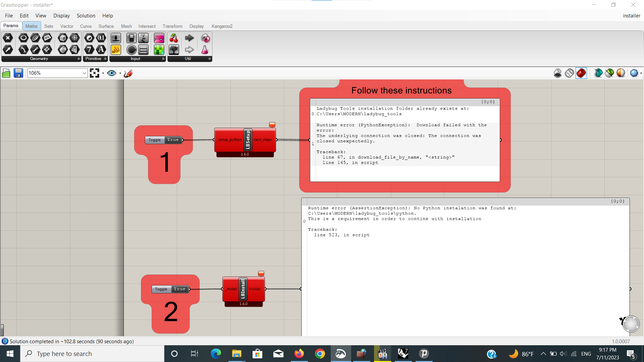Choose the Text parameter icon with letter A

pyautogui.click(x=101, y=50)
